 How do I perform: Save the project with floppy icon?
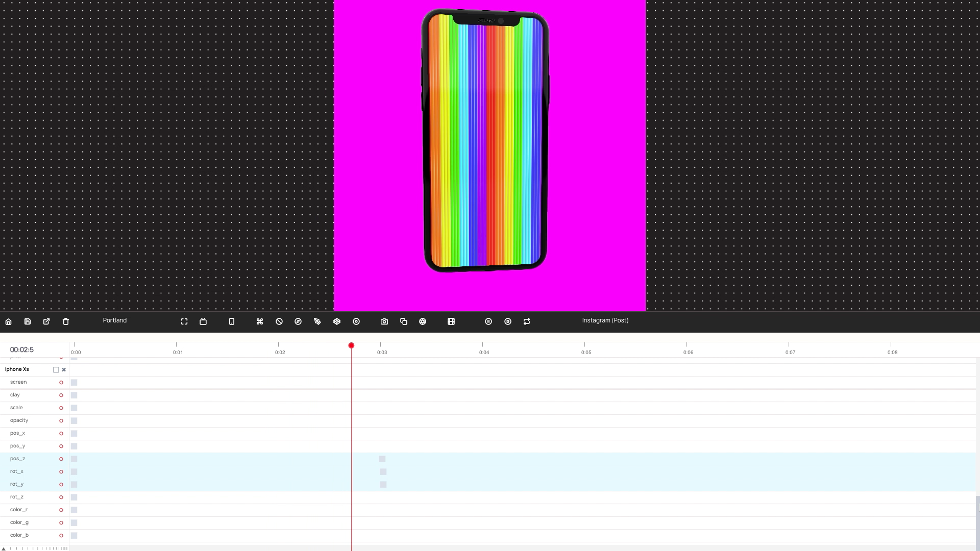tap(28, 322)
